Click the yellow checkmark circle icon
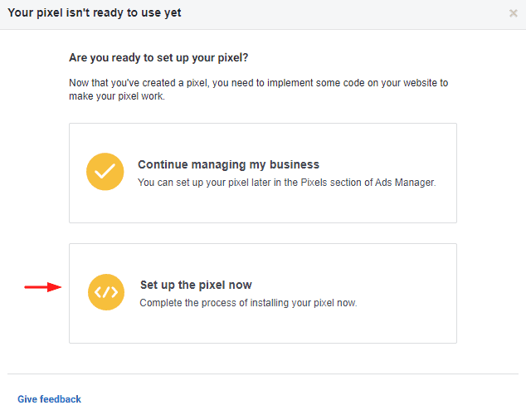 105,172
